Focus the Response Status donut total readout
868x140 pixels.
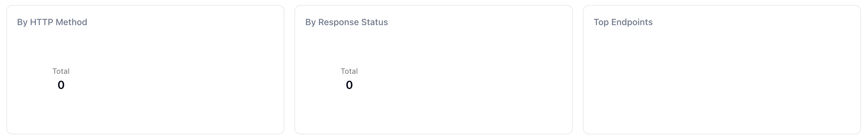349,79
